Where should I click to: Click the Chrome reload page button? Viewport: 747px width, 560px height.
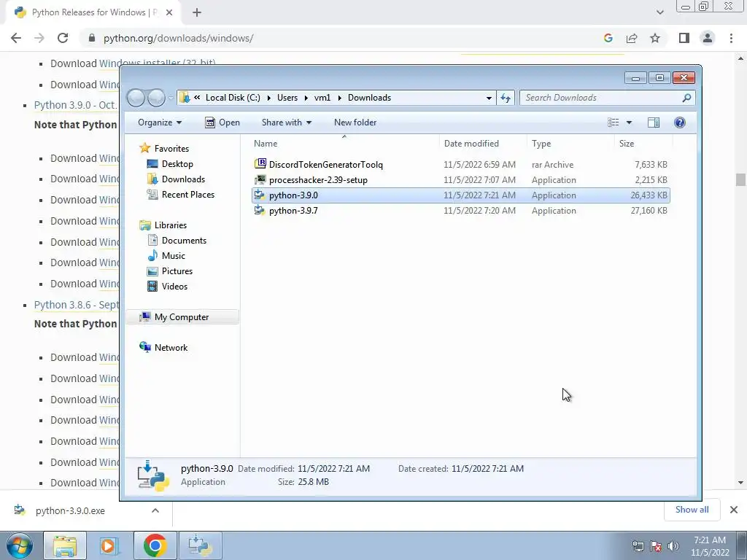[63, 38]
